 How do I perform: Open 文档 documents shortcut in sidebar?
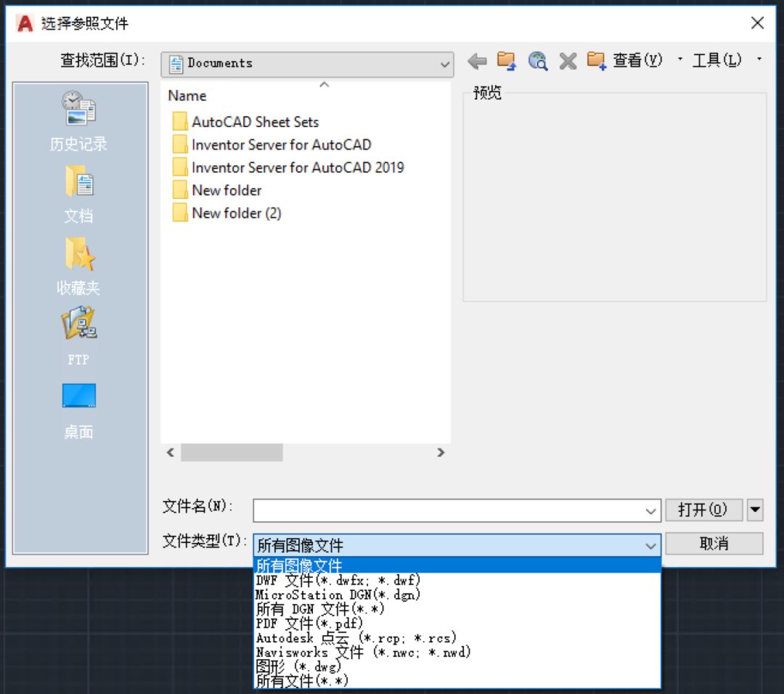click(x=78, y=194)
